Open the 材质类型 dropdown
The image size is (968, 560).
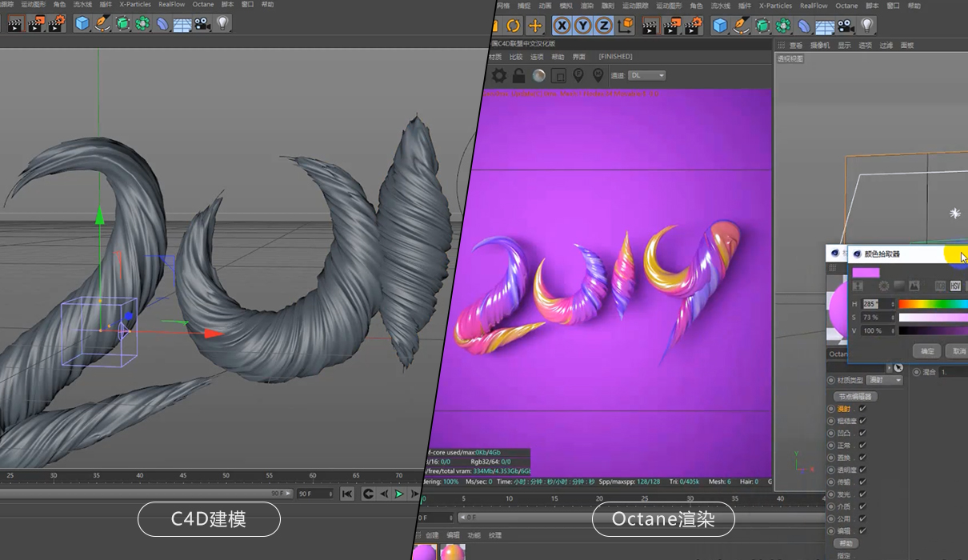tap(886, 380)
